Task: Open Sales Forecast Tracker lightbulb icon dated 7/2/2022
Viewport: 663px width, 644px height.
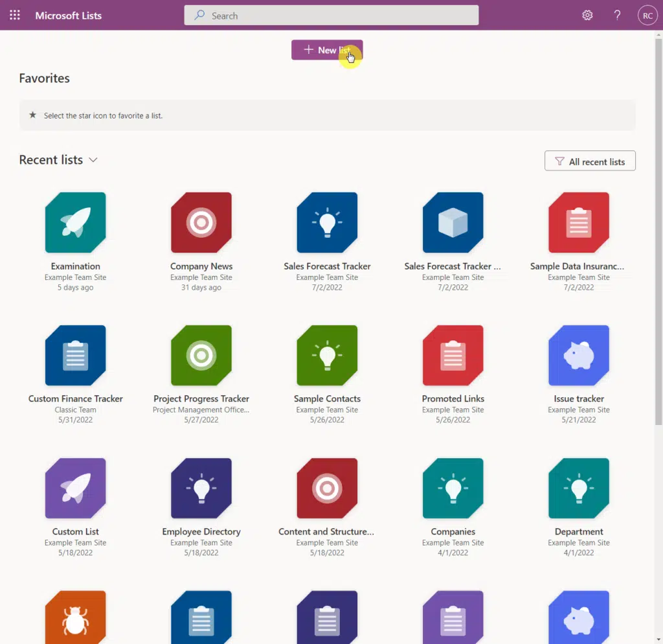Action: pyautogui.click(x=327, y=223)
